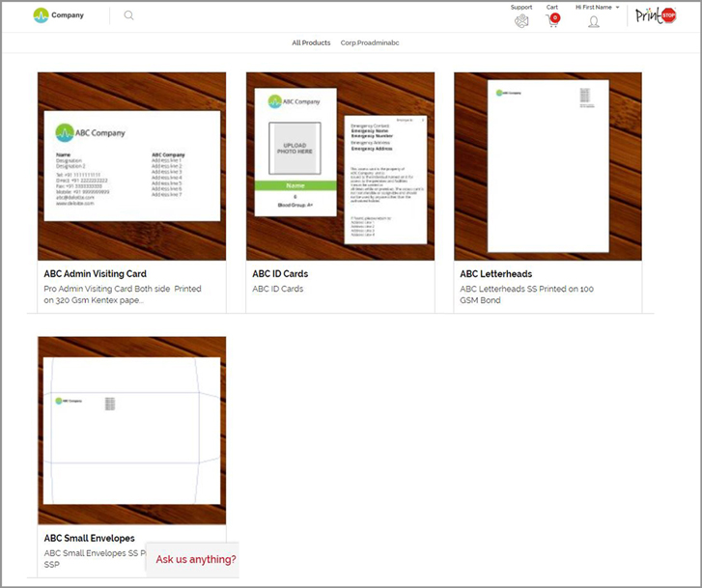This screenshot has height=588, width=702.
Task: Open search with the magnifier icon
Action: [x=129, y=15]
